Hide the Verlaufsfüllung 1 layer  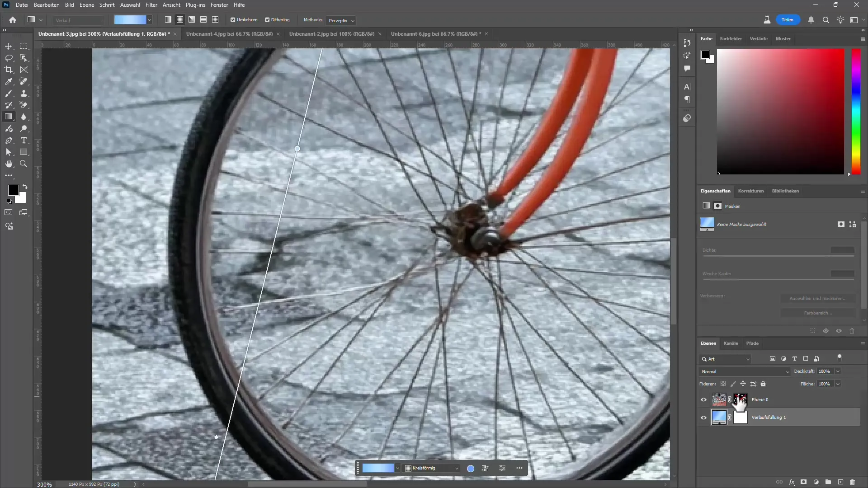pos(703,418)
